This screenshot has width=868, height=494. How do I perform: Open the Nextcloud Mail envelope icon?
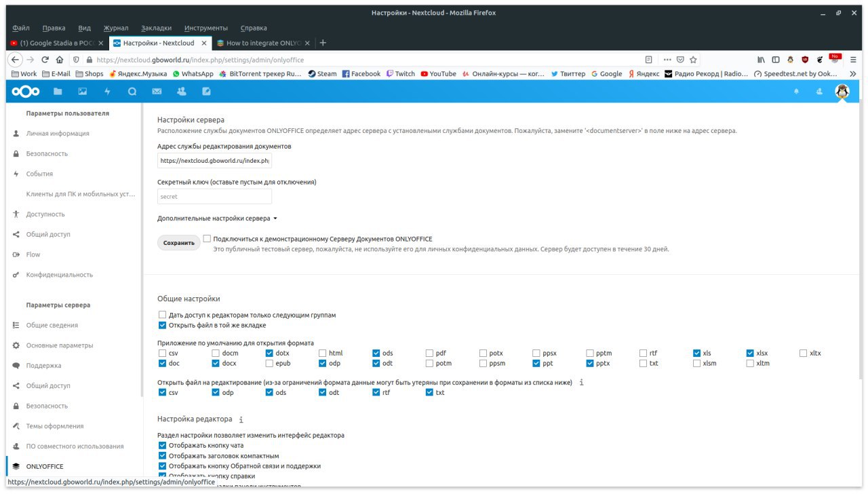pyautogui.click(x=157, y=91)
